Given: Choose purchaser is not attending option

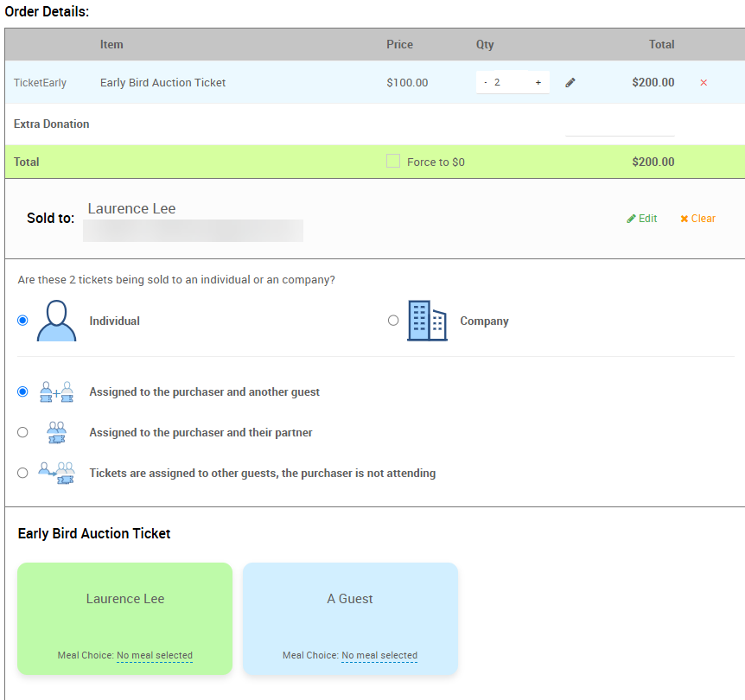Looking at the screenshot, I should 22,473.
